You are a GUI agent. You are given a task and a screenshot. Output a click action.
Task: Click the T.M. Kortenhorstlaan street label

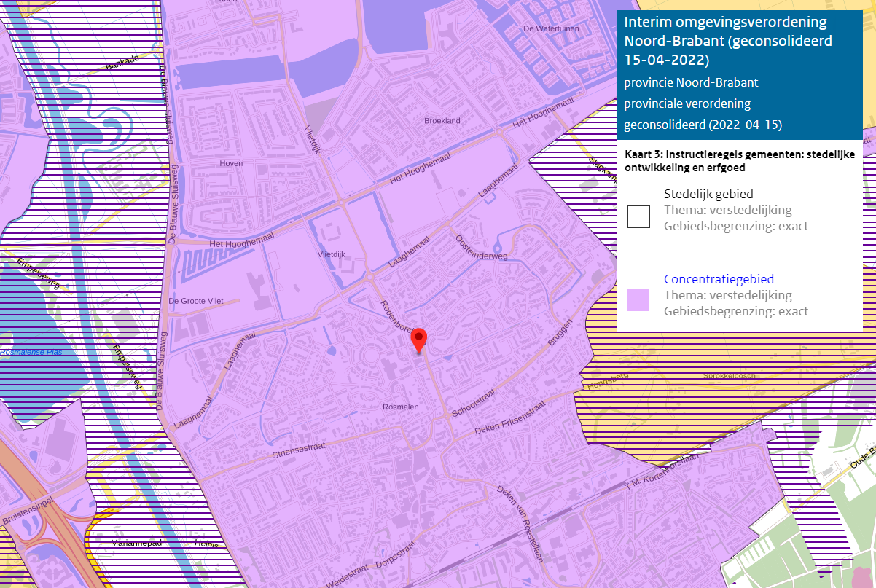662,472
